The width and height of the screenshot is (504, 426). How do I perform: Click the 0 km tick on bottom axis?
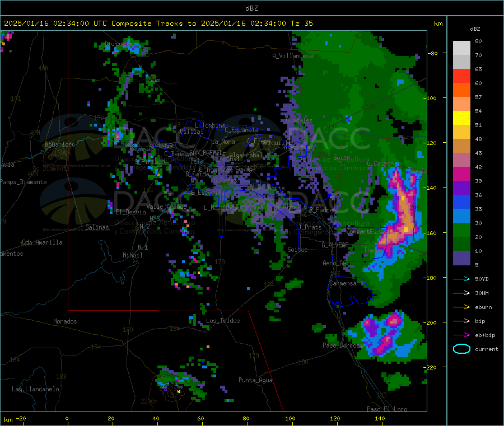coord(67,418)
